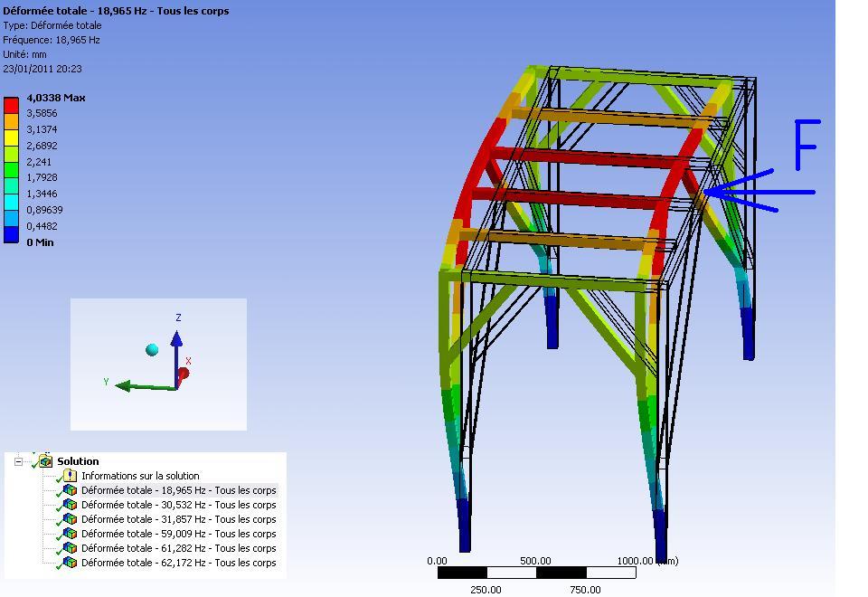
Task: Click the legend value 2,241
Action: [39, 162]
